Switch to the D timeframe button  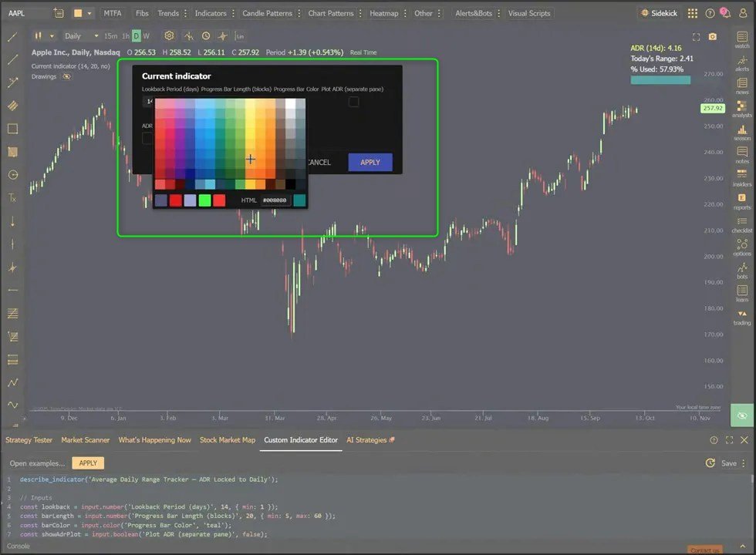[136, 36]
